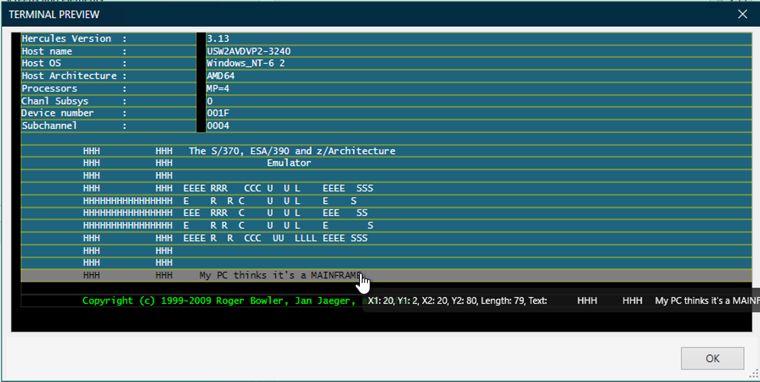The height and width of the screenshot is (382, 760).
Task: Select the EEE RRR C U U L EEE SS row
Action: (x=386, y=213)
